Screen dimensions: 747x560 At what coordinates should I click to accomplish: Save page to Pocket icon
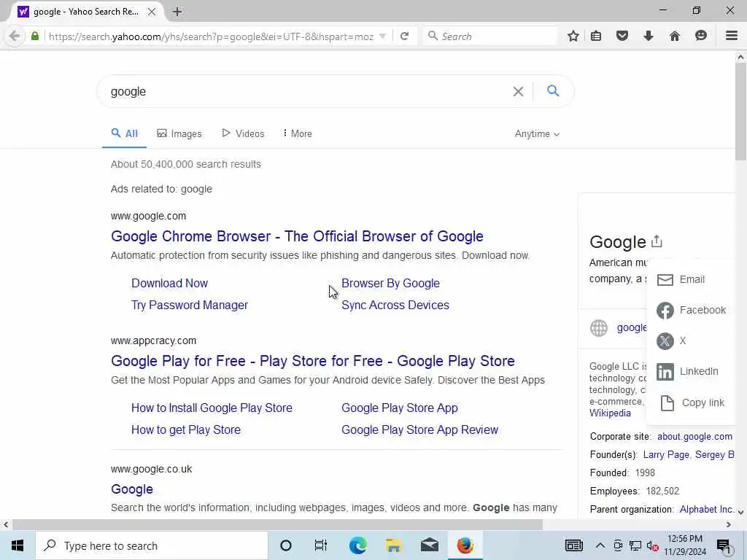tap(622, 36)
